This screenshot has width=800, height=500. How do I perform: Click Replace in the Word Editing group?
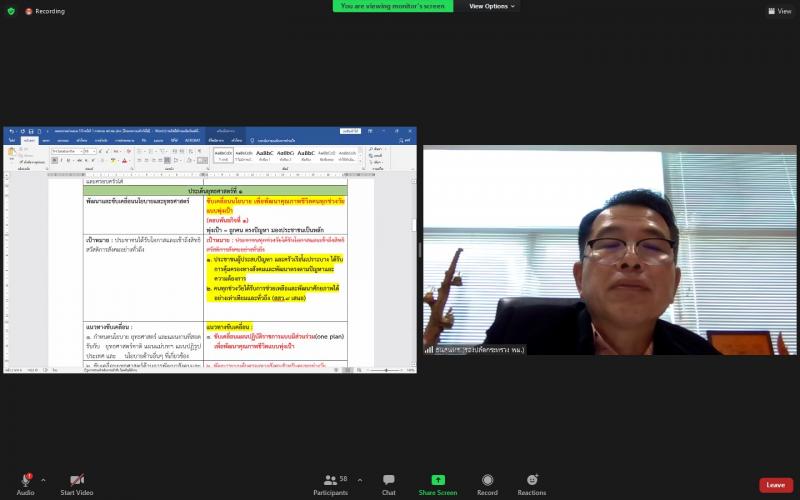(378, 156)
